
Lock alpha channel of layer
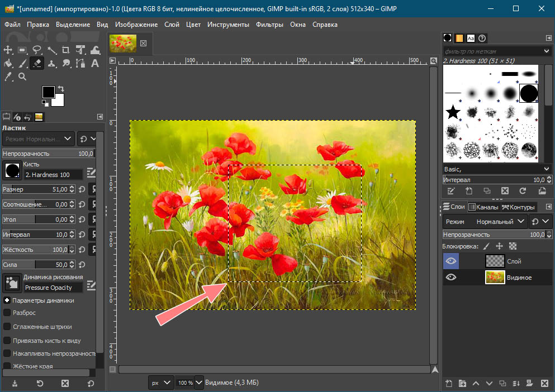point(513,246)
